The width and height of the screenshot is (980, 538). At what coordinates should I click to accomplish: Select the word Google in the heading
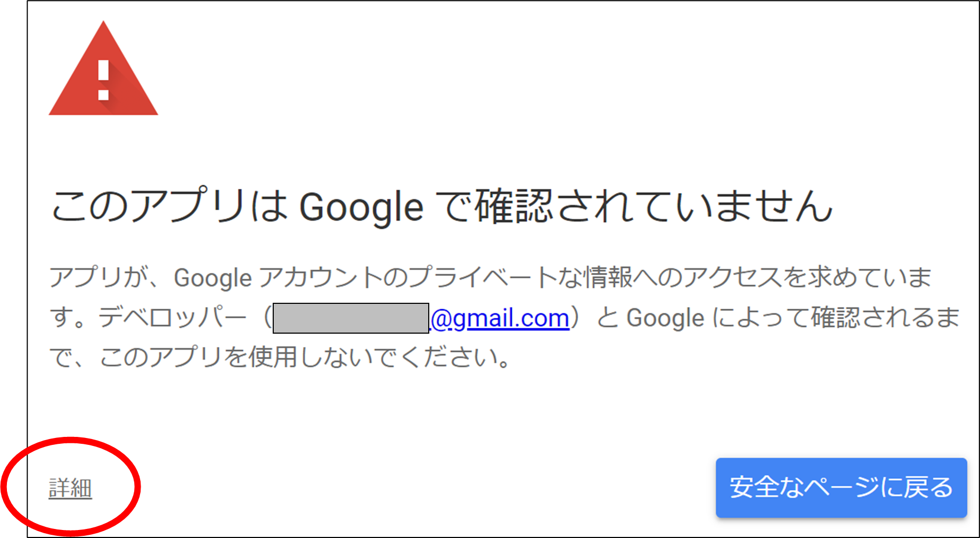362,208
